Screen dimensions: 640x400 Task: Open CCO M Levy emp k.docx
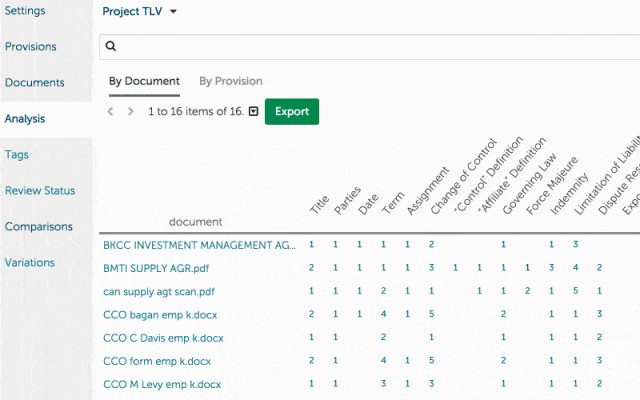[x=161, y=384]
